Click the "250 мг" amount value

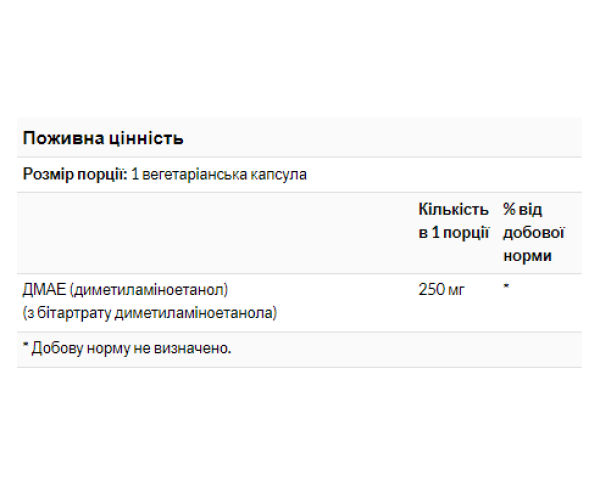(440, 290)
